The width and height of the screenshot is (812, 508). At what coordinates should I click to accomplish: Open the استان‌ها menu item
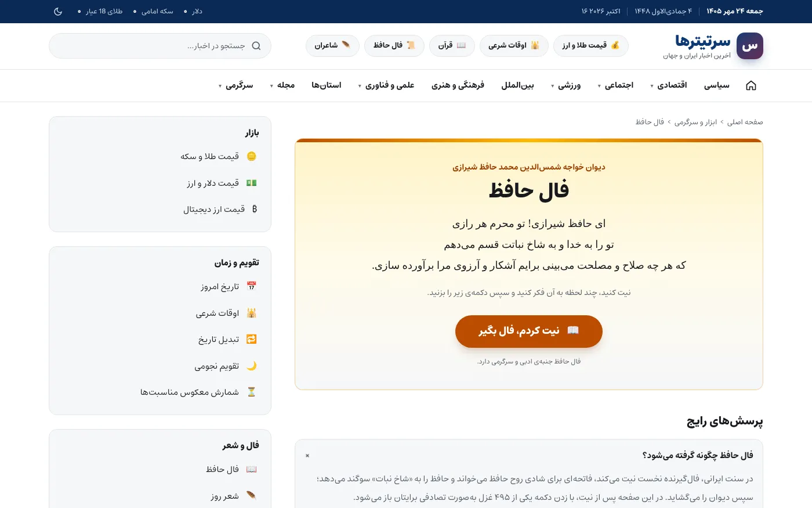click(x=327, y=85)
